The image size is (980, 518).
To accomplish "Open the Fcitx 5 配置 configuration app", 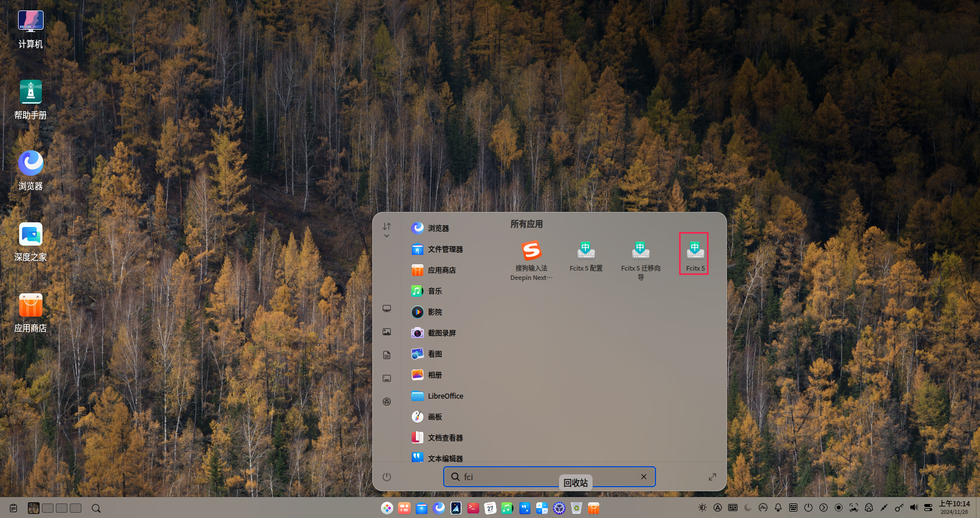I will pos(586,256).
